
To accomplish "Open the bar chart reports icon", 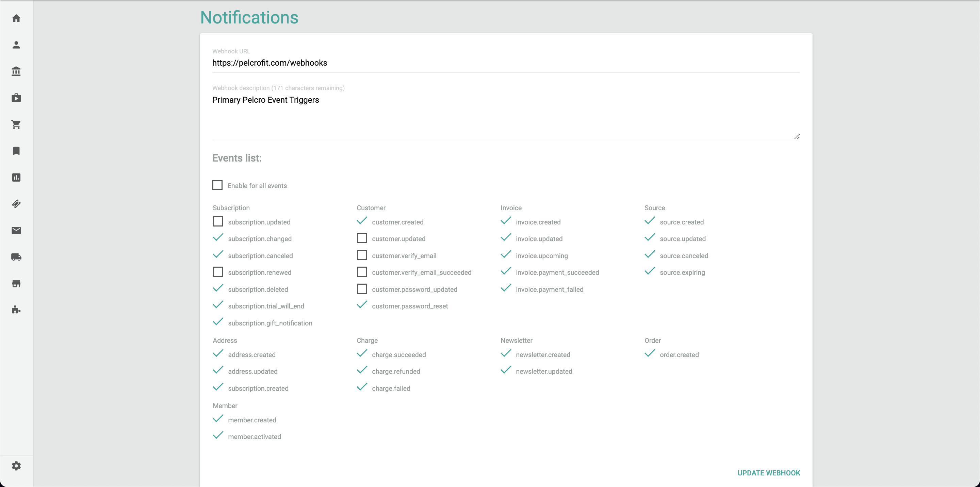I will coord(16,178).
